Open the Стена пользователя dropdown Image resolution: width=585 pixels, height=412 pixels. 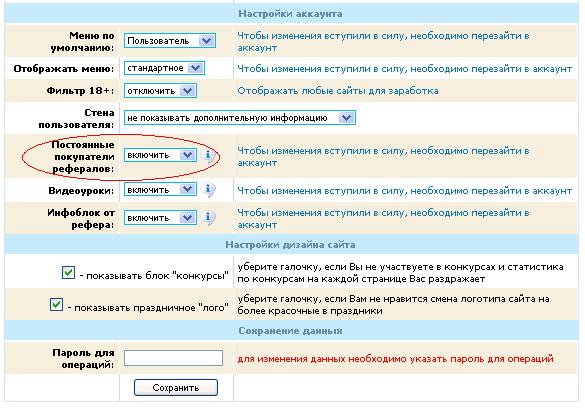point(240,118)
